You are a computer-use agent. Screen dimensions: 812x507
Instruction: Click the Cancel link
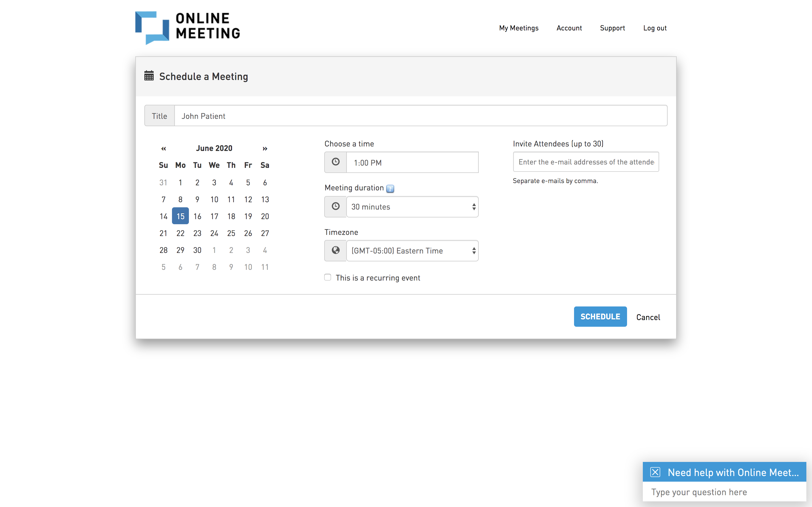[x=648, y=317]
